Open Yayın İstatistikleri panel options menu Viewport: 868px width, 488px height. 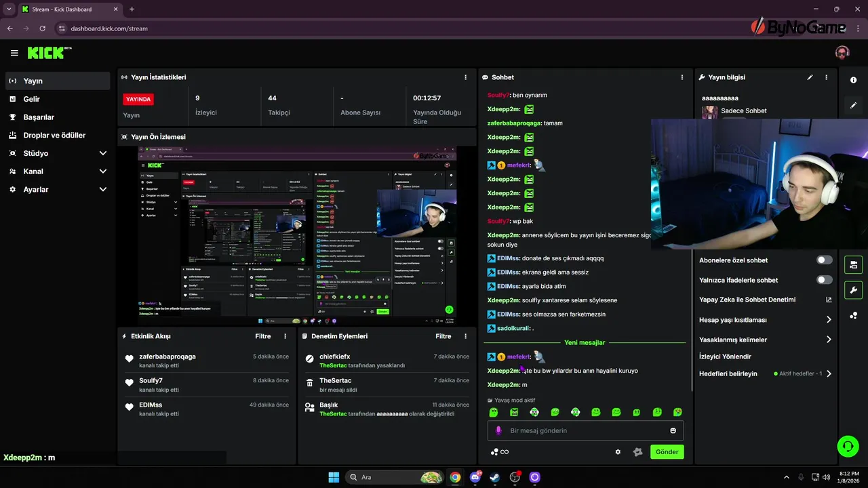tap(465, 77)
